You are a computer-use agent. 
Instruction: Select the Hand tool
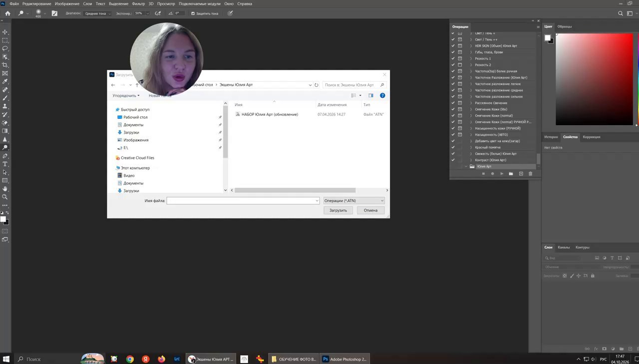click(5, 189)
